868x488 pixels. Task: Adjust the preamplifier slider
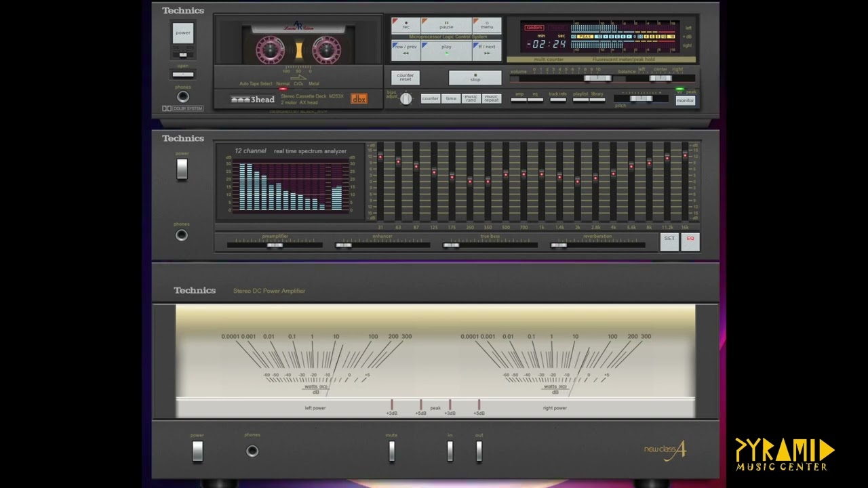pos(275,245)
